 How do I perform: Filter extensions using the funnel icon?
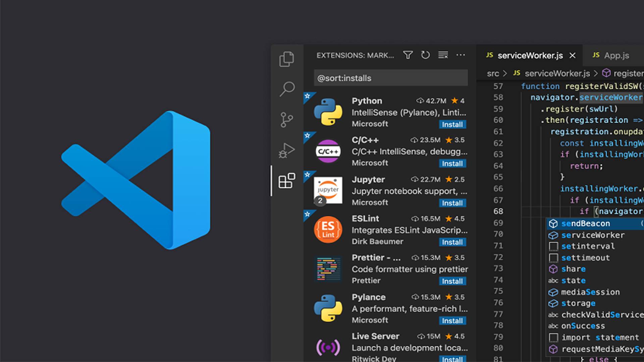408,55
